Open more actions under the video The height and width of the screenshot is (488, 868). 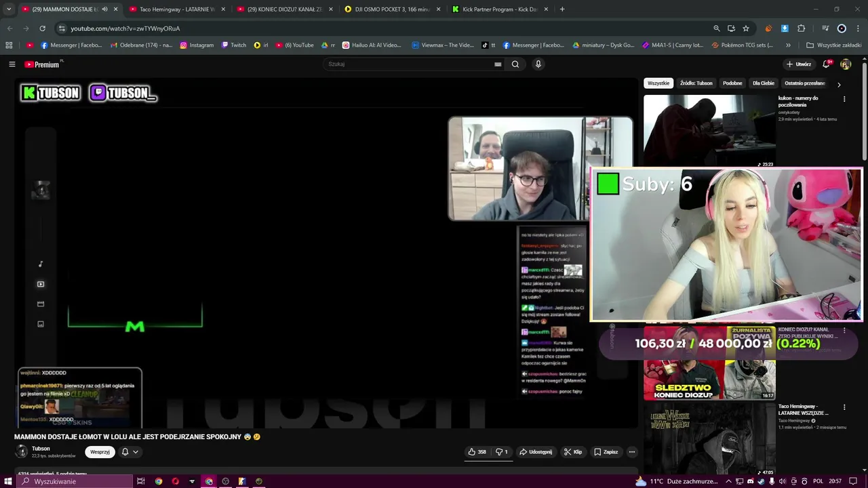click(631, 452)
